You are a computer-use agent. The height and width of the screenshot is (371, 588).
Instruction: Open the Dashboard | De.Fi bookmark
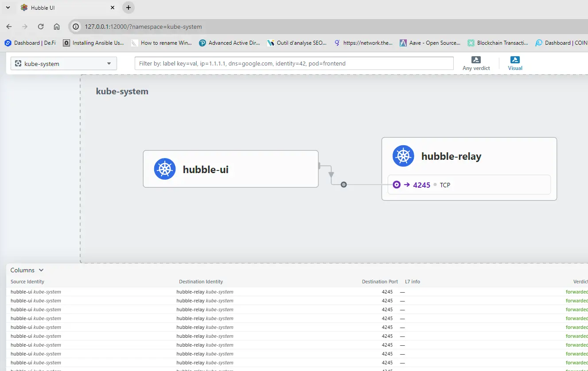30,43
